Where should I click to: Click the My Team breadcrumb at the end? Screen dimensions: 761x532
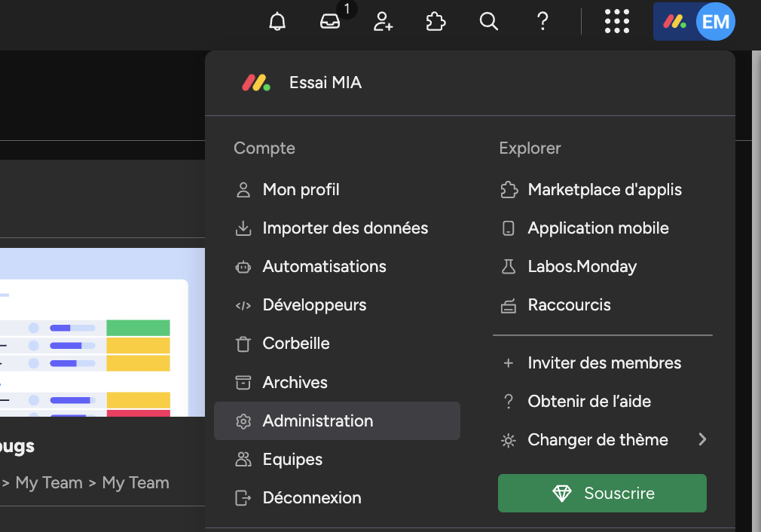(136, 483)
